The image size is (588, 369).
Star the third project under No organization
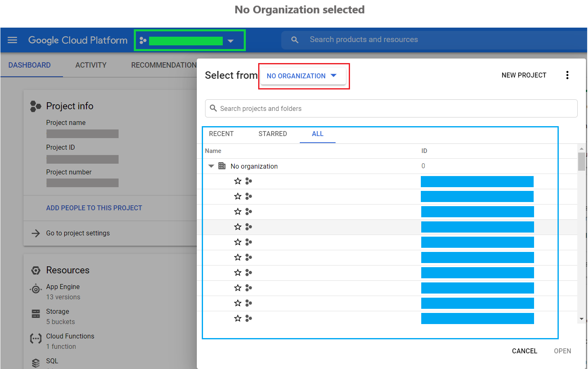[x=238, y=212]
